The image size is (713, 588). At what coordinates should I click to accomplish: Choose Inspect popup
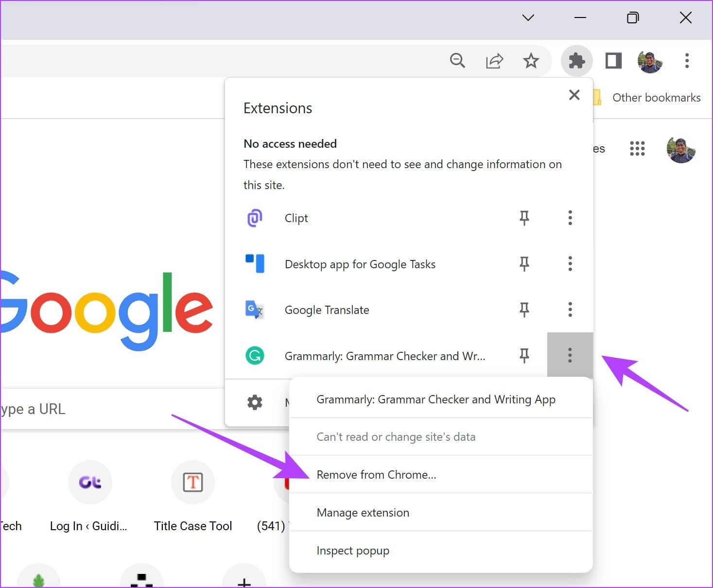(441, 551)
